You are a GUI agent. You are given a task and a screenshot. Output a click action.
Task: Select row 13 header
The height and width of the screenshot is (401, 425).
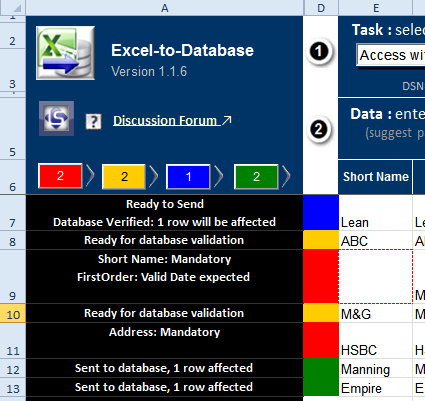(x=13, y=387)
